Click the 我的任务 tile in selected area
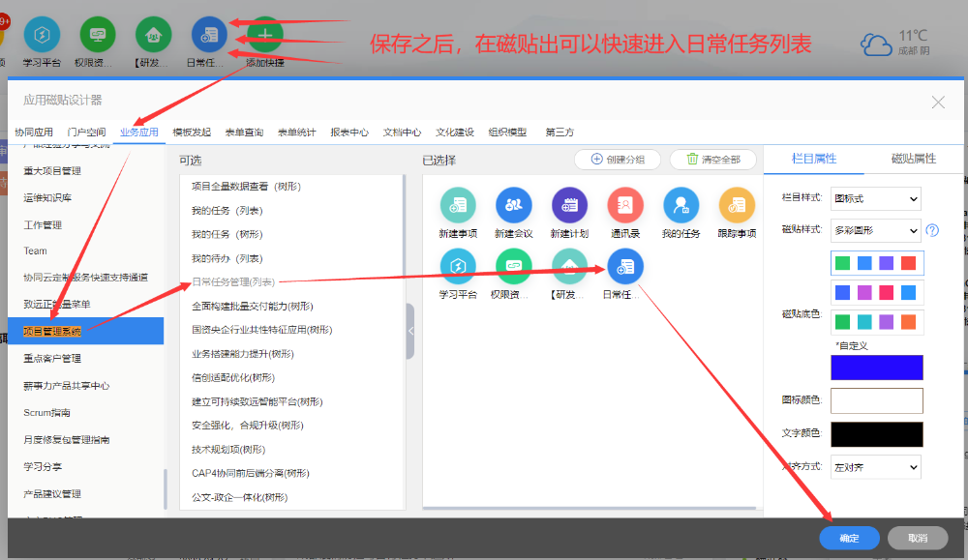Image resolution: width=968 pixels, height=560 pixels. [x=681, y=205]
